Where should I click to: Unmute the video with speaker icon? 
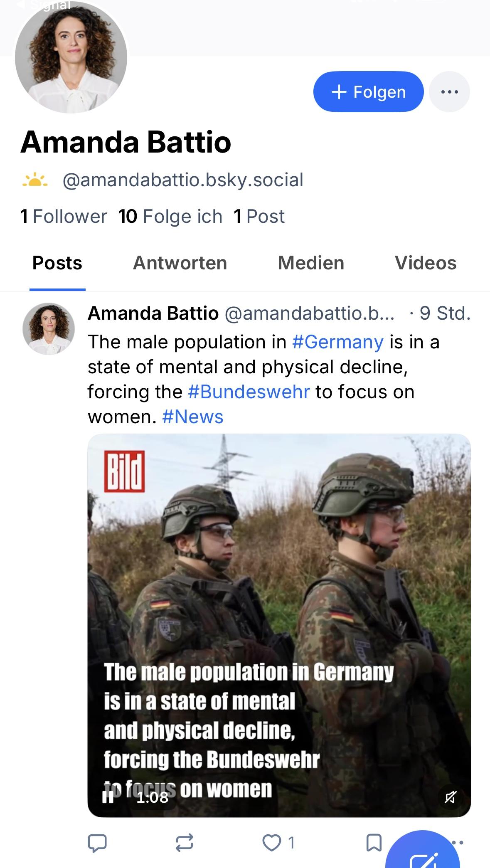pyautogui.click(x=450, y=797)
